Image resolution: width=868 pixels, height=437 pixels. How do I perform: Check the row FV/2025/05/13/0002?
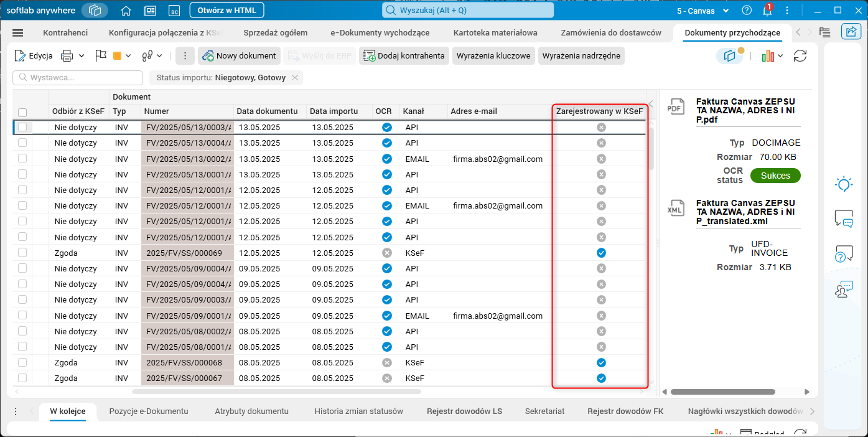[22, 159]
